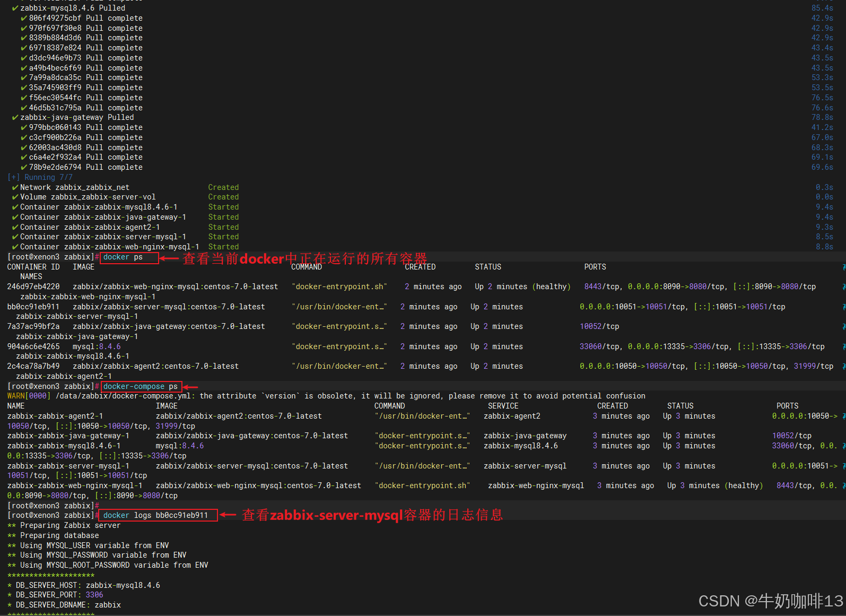Click 'DB_SERVER_DBNAME: zabbix' line
846x616 pixels.
click(x=64, y=605)
